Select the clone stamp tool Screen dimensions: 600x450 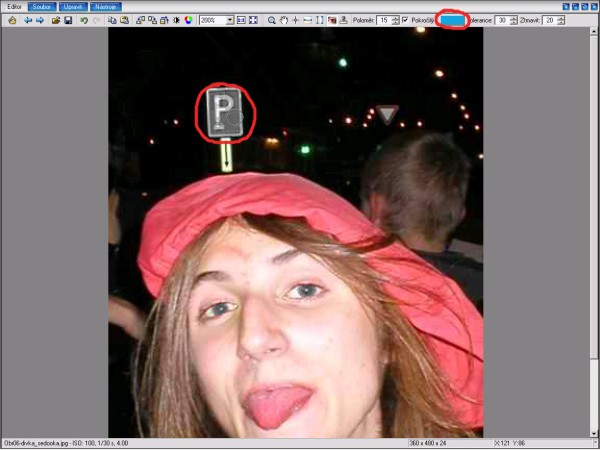pyautogui.click(x=344, y=20)
